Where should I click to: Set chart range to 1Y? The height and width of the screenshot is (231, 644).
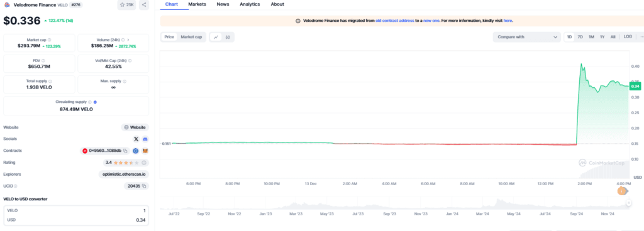[602, 37]
